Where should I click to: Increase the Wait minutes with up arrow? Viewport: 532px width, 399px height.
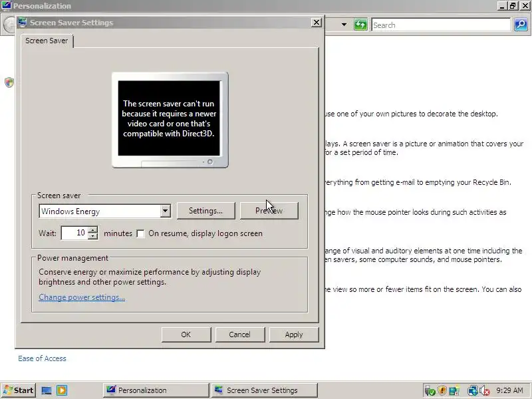click(x=92, y=229)
